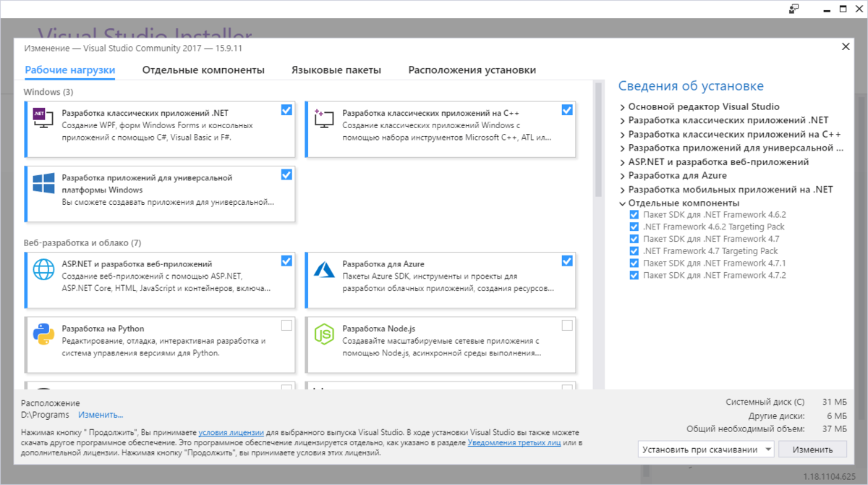This screenshot has height=485, width=868.
Task: Select the Node.js development icon
Action: (x=324, y=334)
